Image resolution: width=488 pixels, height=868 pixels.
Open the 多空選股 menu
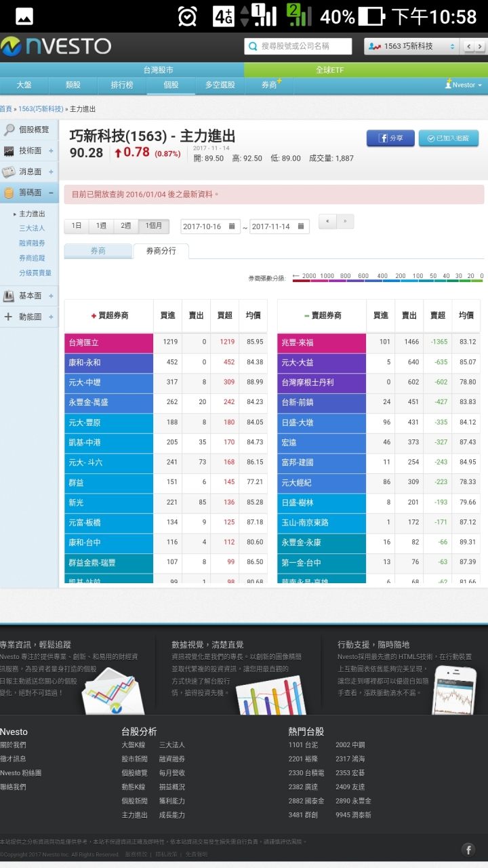coord(220,85)
